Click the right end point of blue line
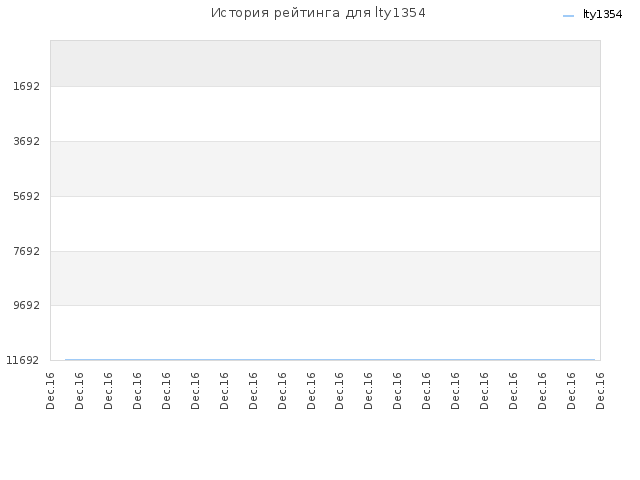The width and height of the screenshot is (640, 480). tap(594, 360)
